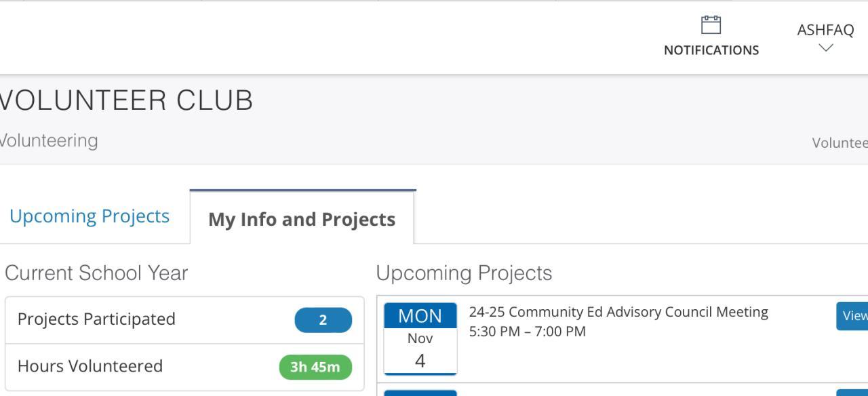The image size is (868, 396).
Task: Click the blue "2" projects count badge
Action: 323,320
